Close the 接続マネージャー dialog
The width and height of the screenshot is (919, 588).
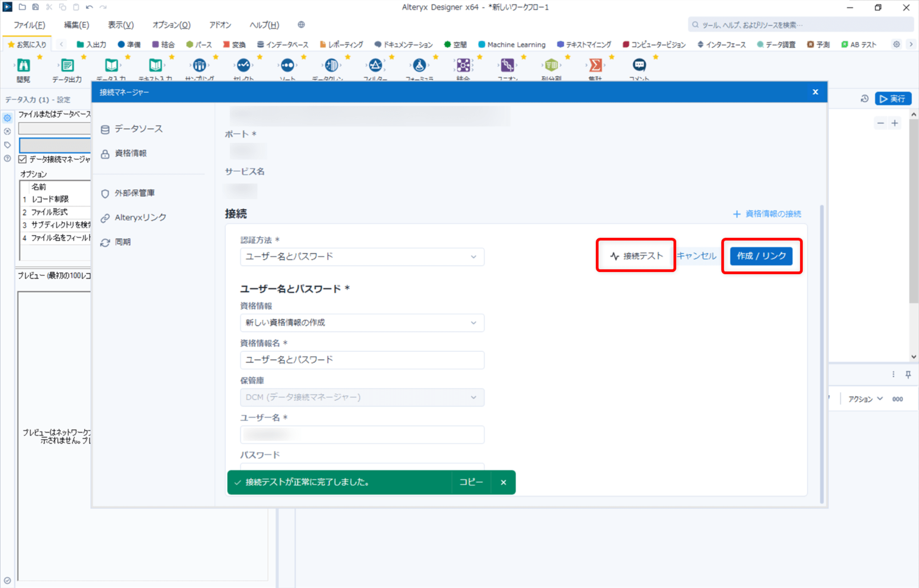(815, 92)
